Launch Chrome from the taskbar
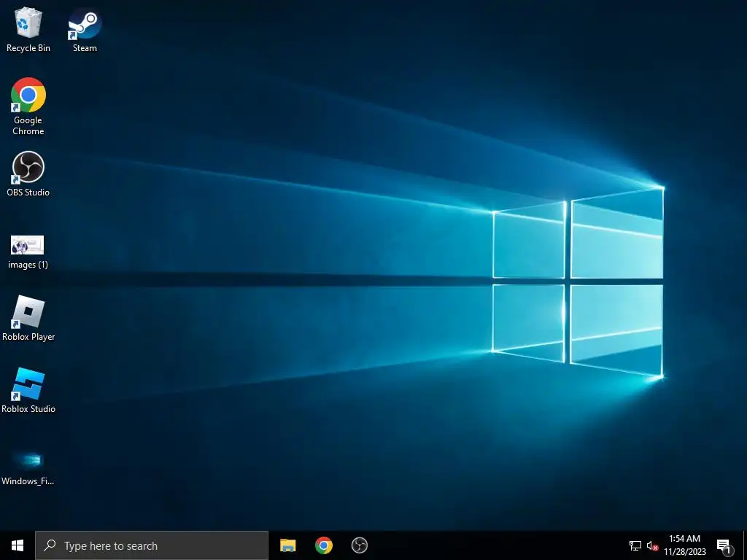 [323, 545]
